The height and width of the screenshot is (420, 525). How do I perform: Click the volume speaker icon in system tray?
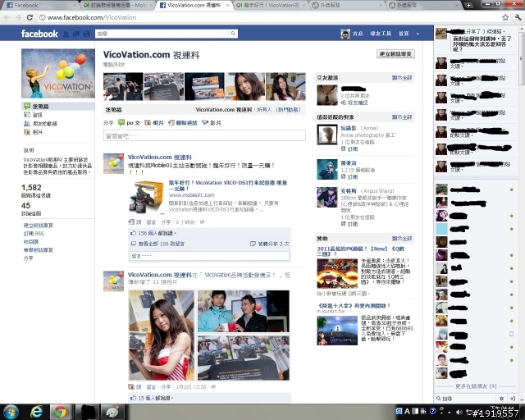459,412
